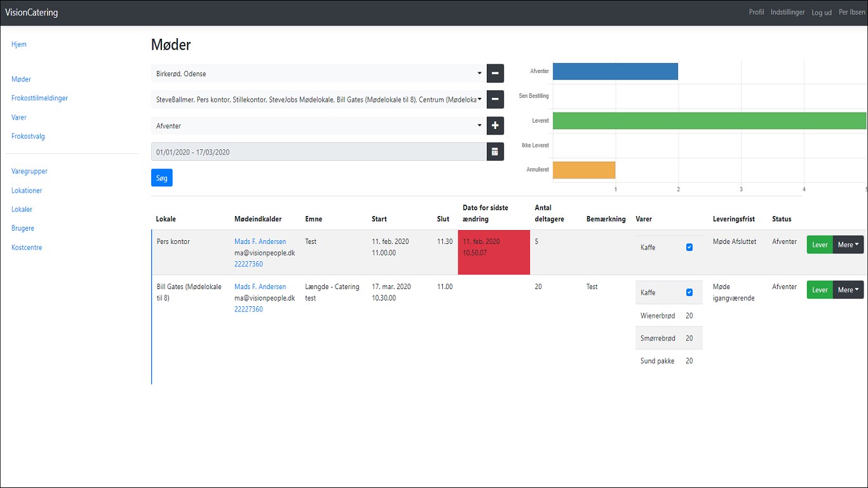
Task: Open Indstillinger in the top bar
Action: click(x=788, y=12)
